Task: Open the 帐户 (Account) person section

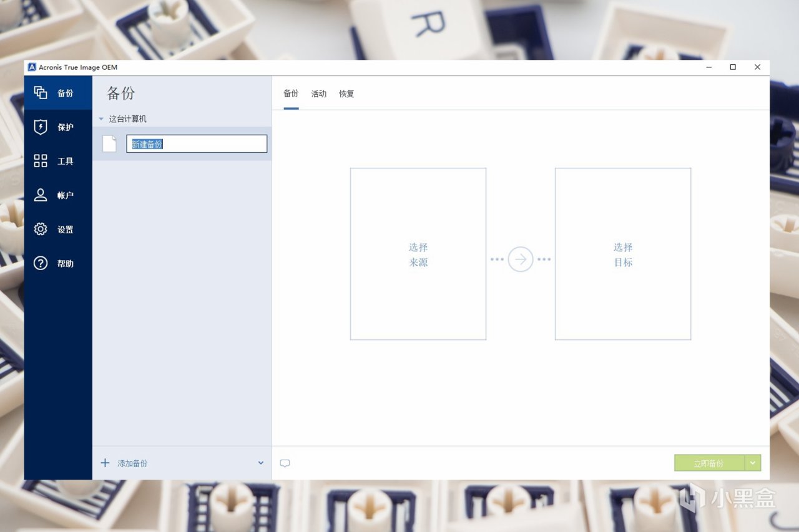Action: 58,195
